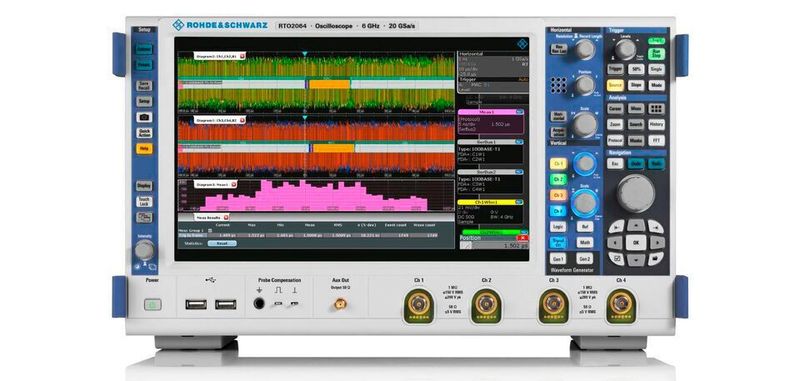
Task: Expand the Ch1Wfm1 signal box arrow
Action: tap(519, 202)
